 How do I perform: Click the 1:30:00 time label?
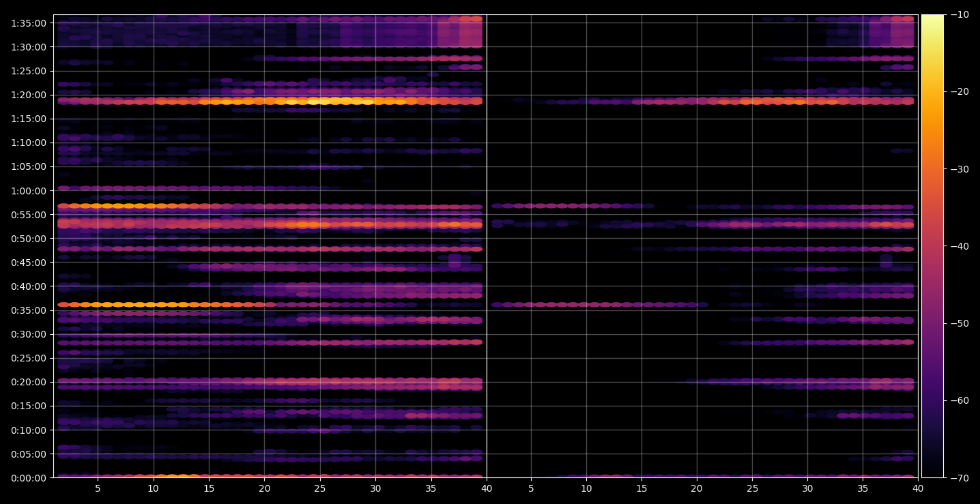(29, 47)
